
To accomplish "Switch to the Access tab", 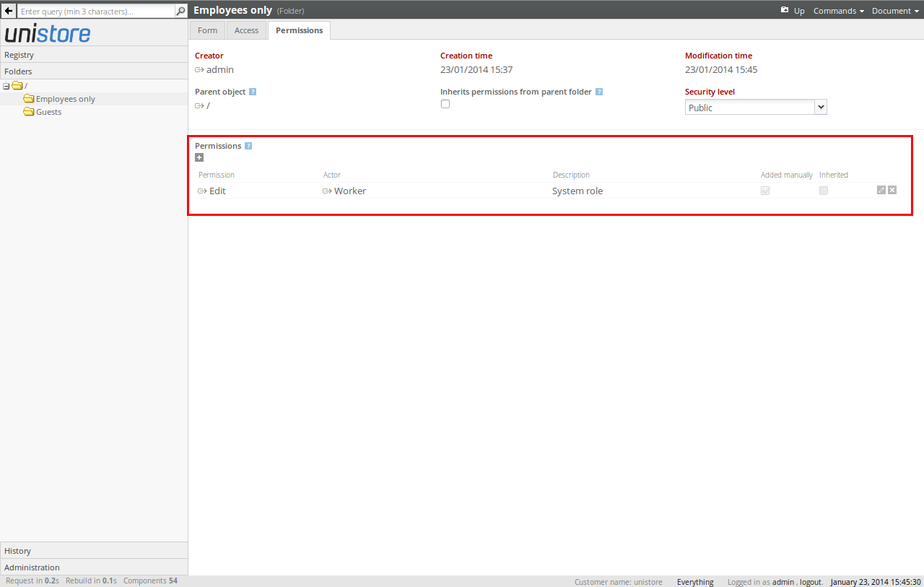I will click(x=246, y=30).
